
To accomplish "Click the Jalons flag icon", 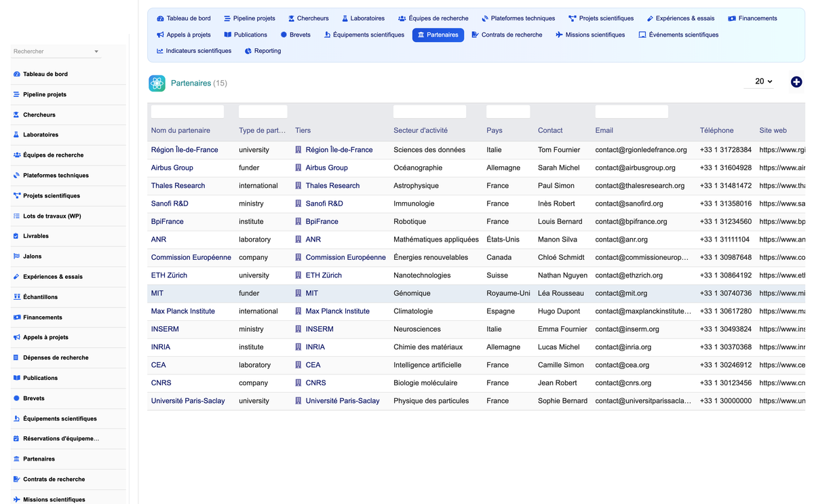I will (x=16, y=256).
